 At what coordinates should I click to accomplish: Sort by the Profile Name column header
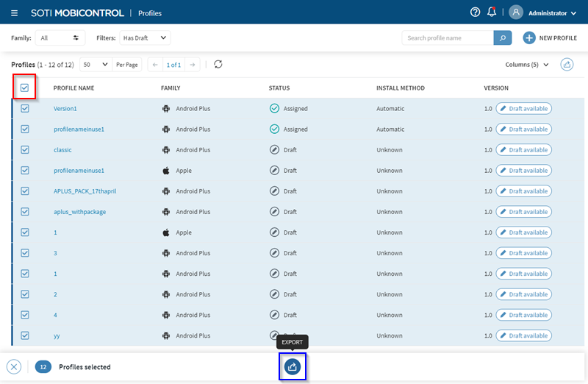73,88
